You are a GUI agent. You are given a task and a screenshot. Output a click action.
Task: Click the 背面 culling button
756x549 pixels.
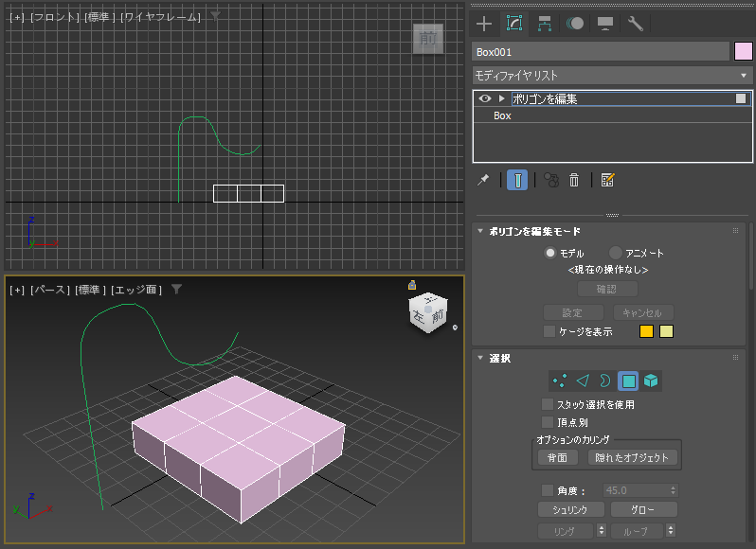(x=557, y=457)
